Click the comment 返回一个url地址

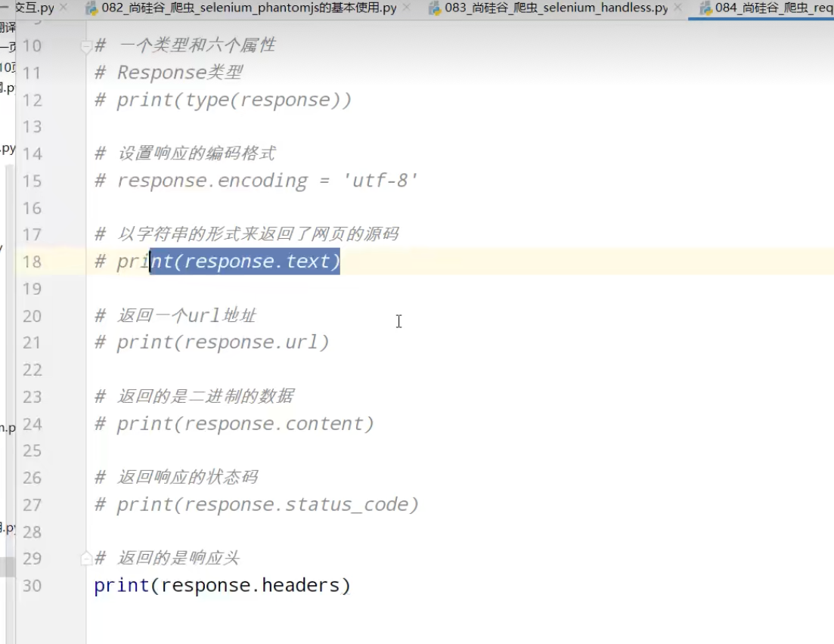pyautogui.click(x=175, y=315)
